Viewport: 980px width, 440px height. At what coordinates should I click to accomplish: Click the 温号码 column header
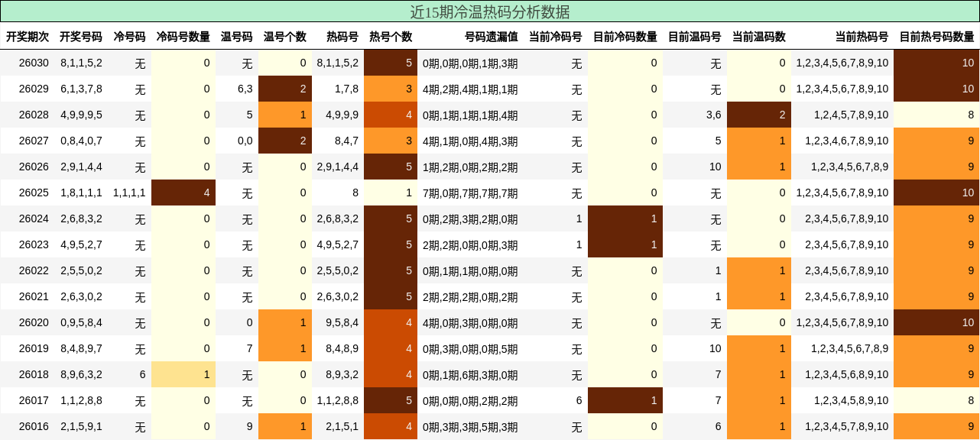[x=239, y=35]
